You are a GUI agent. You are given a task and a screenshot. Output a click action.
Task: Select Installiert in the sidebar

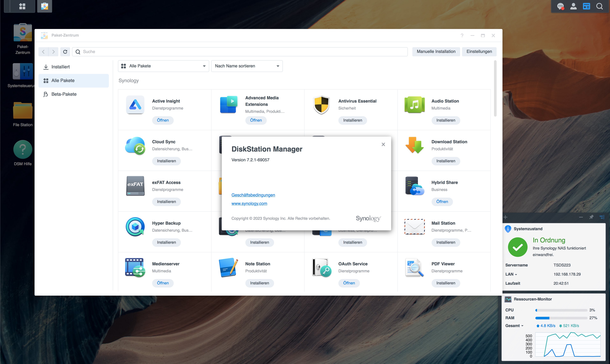pyautogui.click(x=60, y=67)
